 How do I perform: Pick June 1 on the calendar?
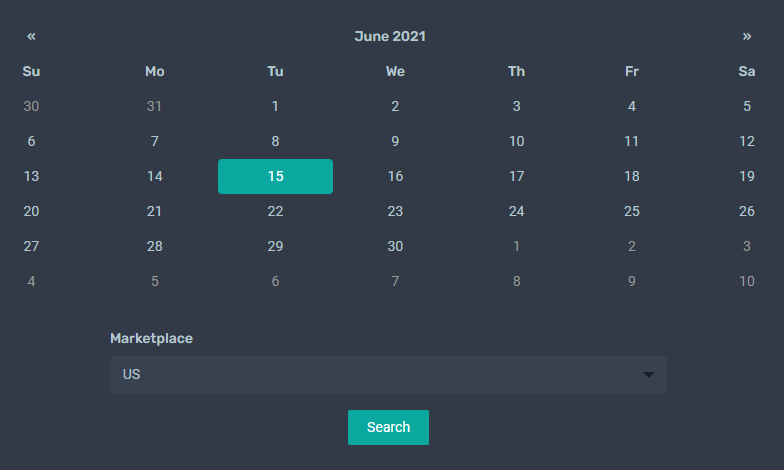275,106
